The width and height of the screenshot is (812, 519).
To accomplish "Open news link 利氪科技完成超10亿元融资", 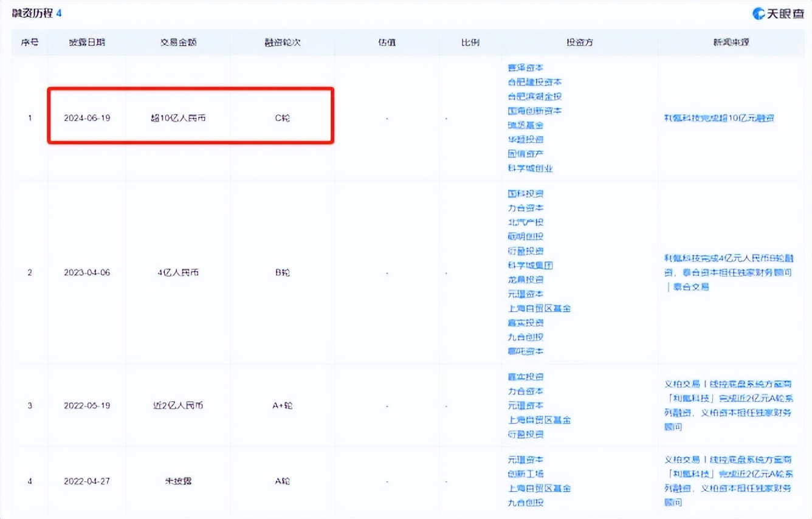I will [x=719, y=118].
